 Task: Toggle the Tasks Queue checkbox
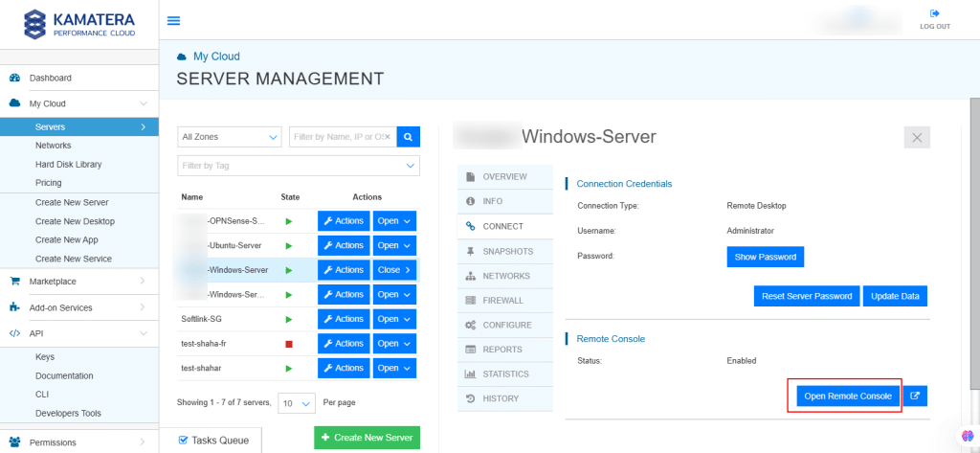pyautogui.click(x=184, y=440)
